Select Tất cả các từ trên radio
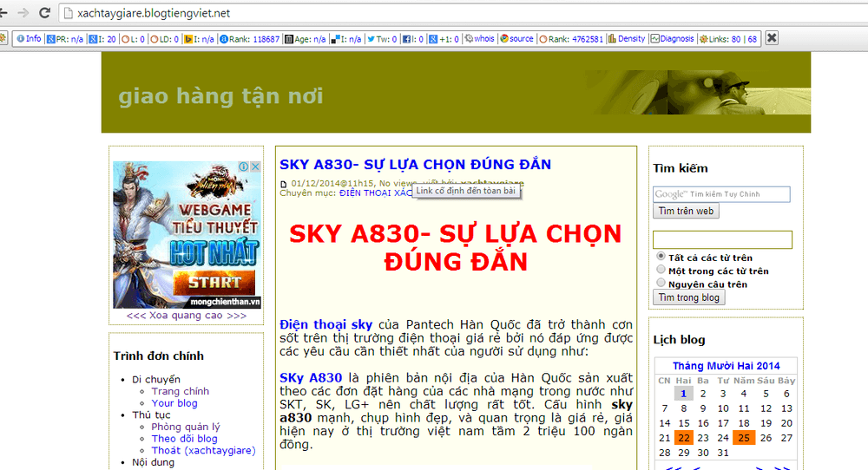 click(661, 257)
